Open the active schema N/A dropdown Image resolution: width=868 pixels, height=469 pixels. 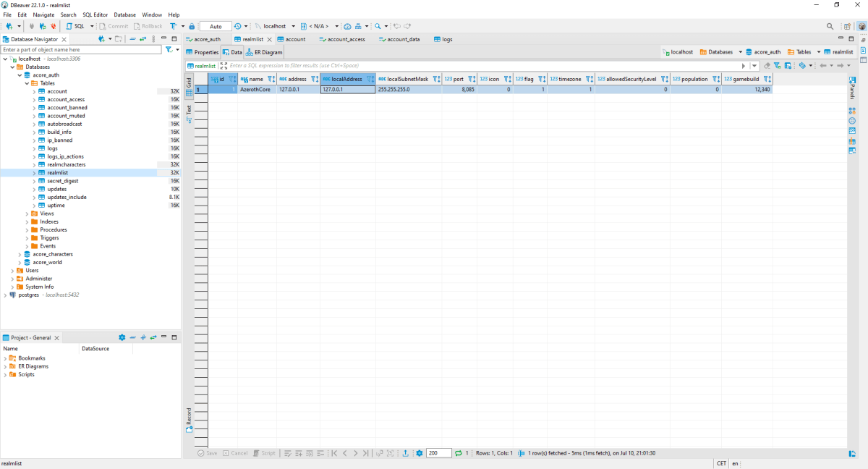tap(318, 26)
